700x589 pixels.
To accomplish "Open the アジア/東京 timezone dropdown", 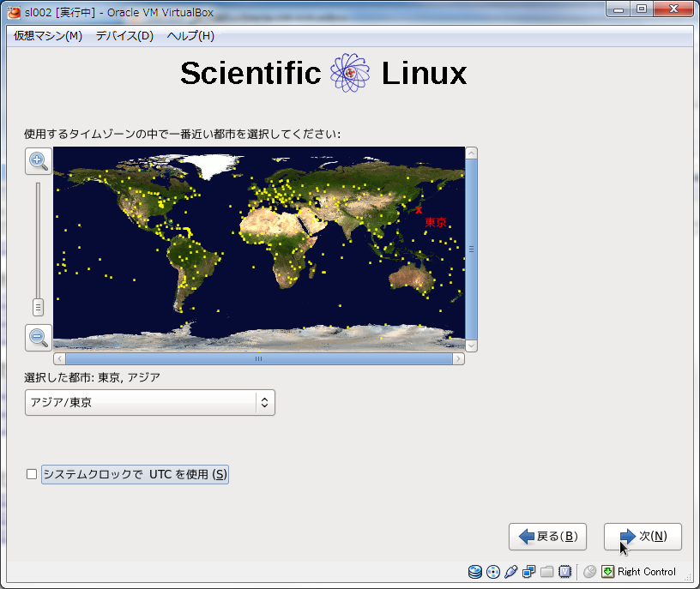I will point(150,402).
